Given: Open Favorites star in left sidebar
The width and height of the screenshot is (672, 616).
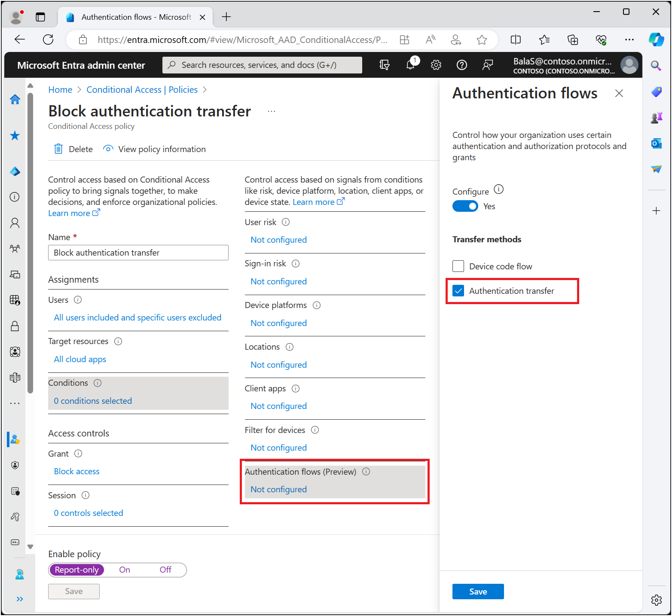Looking at the screenshot, I should coord(15,136).
